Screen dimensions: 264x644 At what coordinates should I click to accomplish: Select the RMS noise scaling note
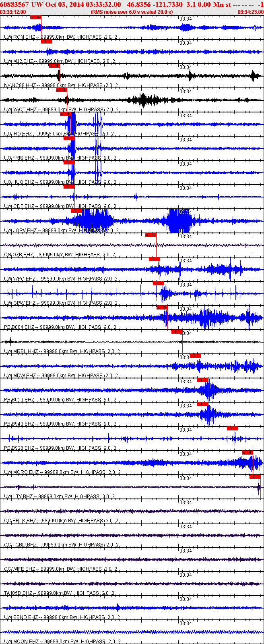pyautogui.click(x=132, y=12)
